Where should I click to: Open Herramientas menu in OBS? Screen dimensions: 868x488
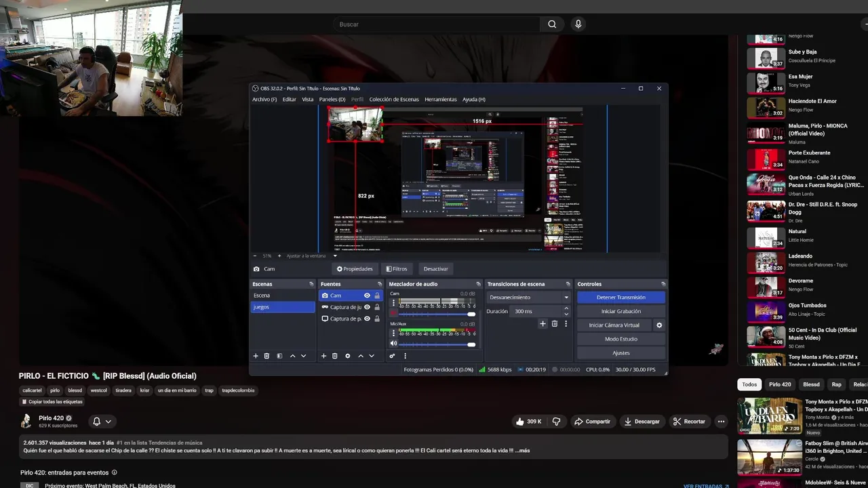pos(441,100)
